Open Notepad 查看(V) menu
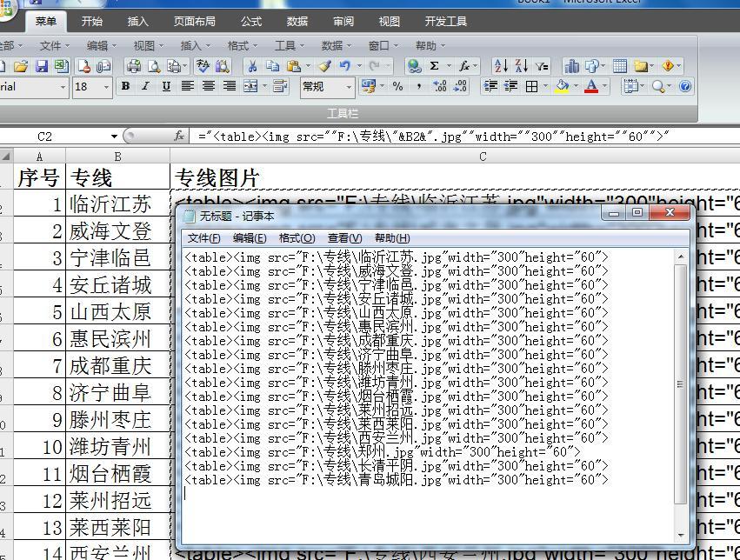 [x=345, y=238]
